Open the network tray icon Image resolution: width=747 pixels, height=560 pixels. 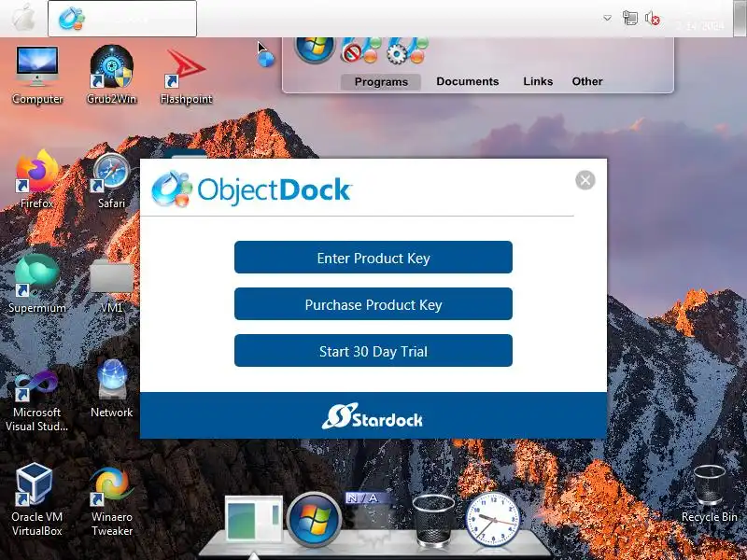[630, 19]
